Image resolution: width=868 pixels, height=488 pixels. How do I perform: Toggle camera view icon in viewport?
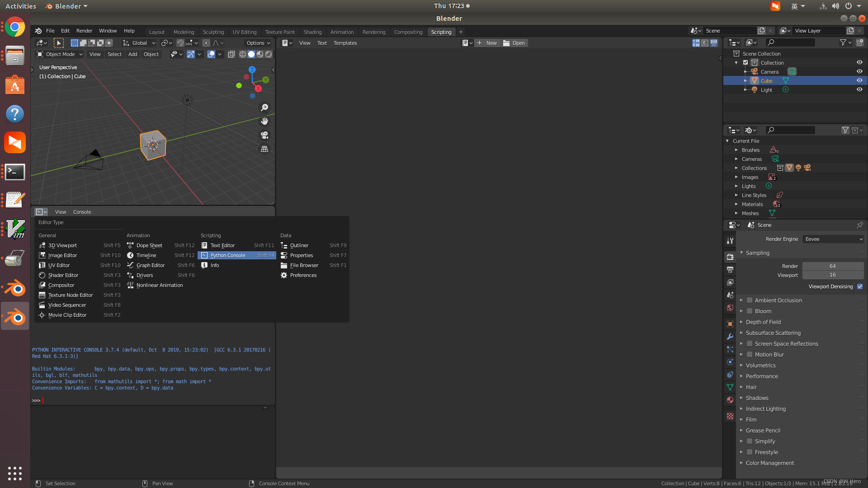tap(264, 135)
